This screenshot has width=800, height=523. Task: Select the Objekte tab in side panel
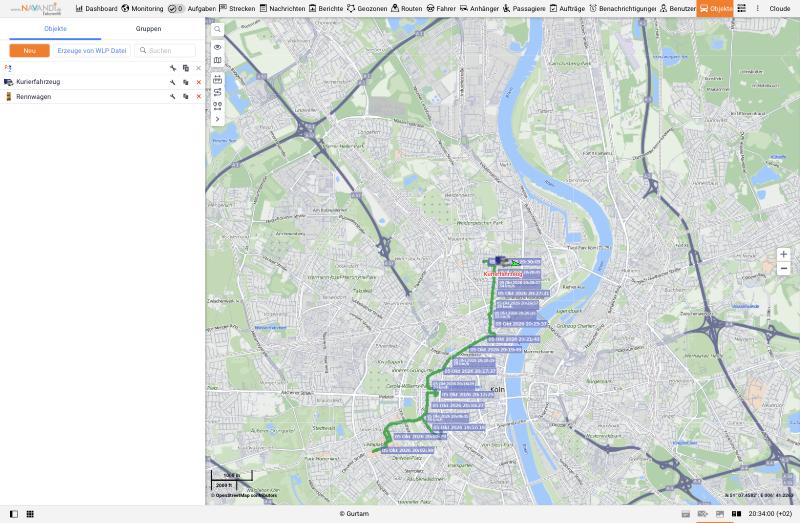click(55, 29)
